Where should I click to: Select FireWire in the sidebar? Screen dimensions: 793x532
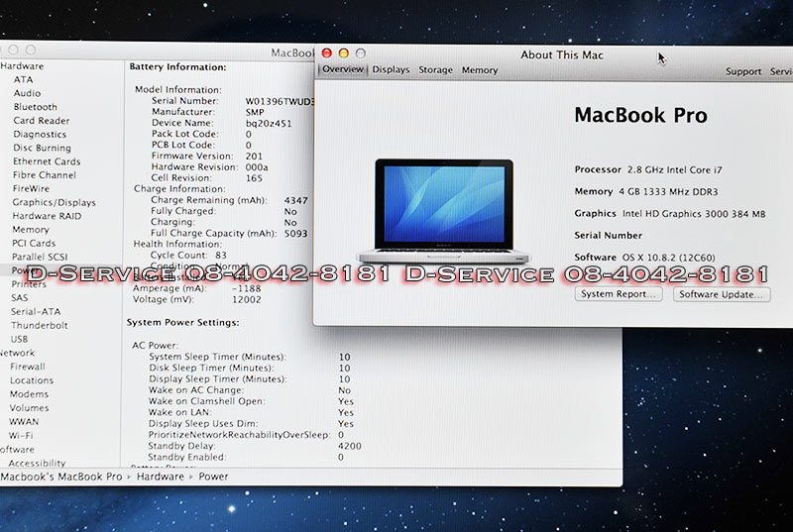[31, 189]
